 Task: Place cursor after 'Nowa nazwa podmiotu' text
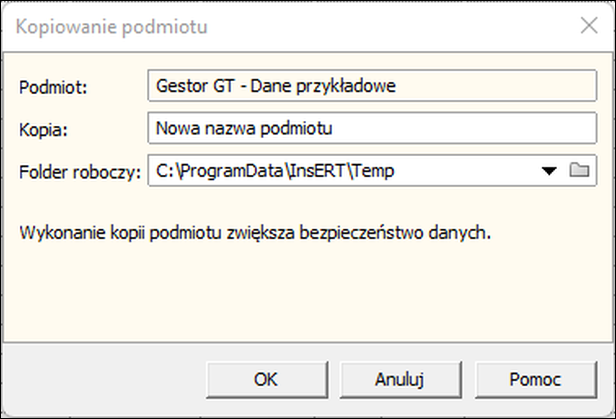click(x=334, y=128)
